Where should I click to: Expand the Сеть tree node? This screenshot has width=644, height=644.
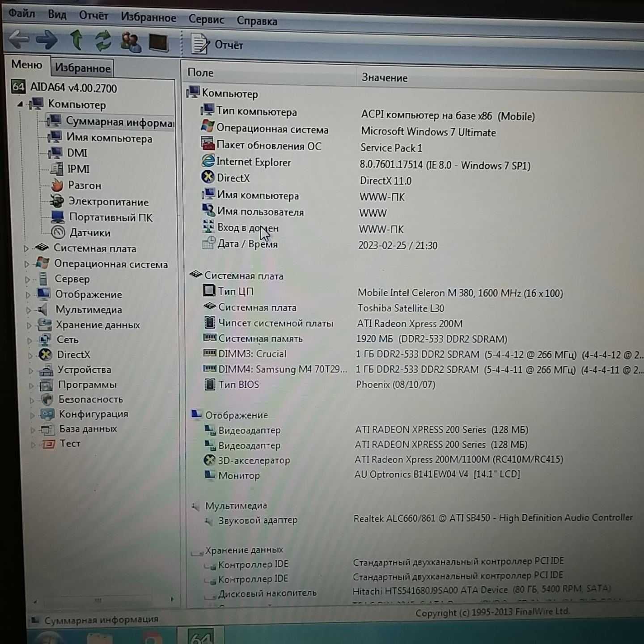[x=30, y=340]
